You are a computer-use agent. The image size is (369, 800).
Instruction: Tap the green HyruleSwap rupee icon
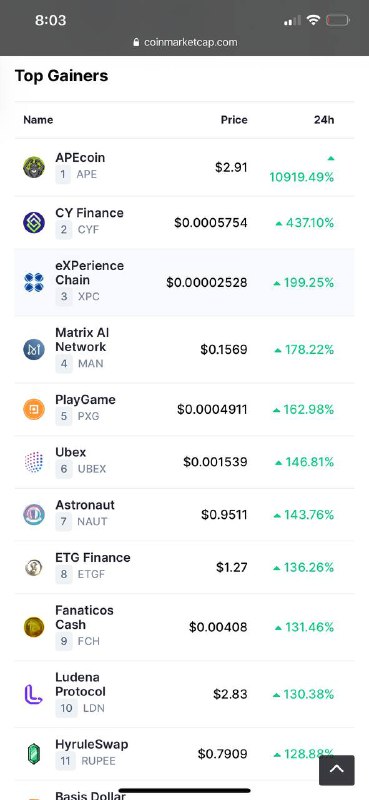click(x=34, y=754)
